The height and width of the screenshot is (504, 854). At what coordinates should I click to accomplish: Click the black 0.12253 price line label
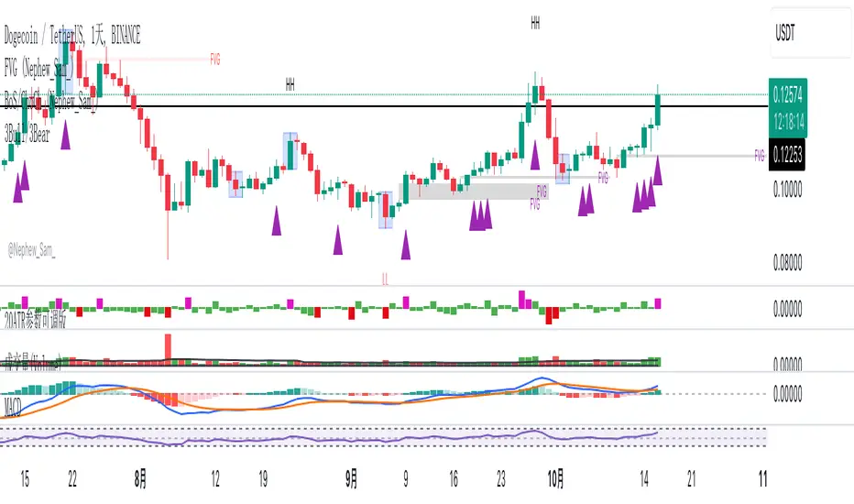(786, 155)
